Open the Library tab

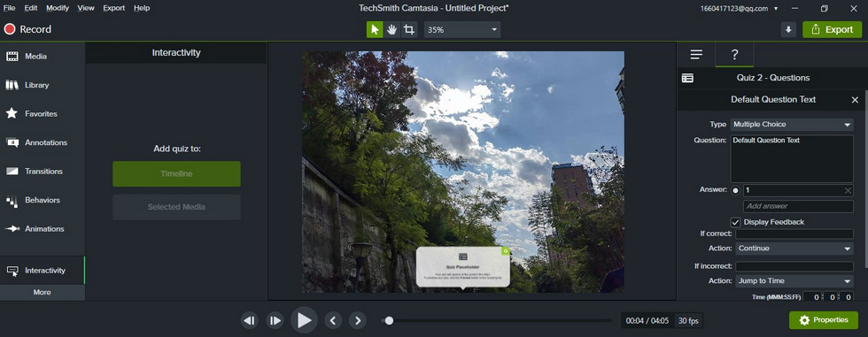coord(43,85)
